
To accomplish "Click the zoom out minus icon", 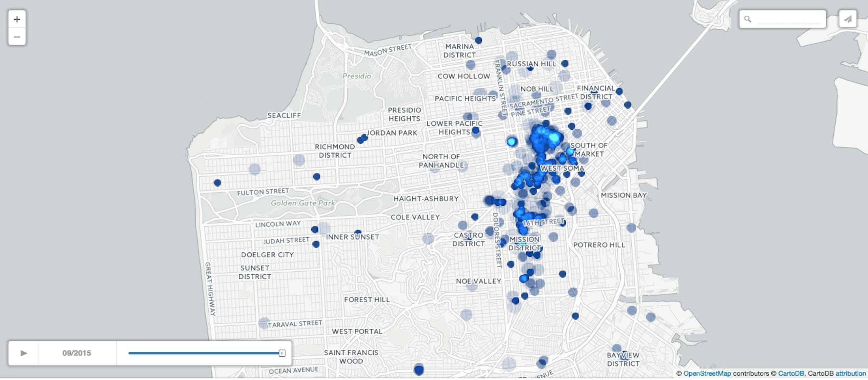I will coord(17,37).
